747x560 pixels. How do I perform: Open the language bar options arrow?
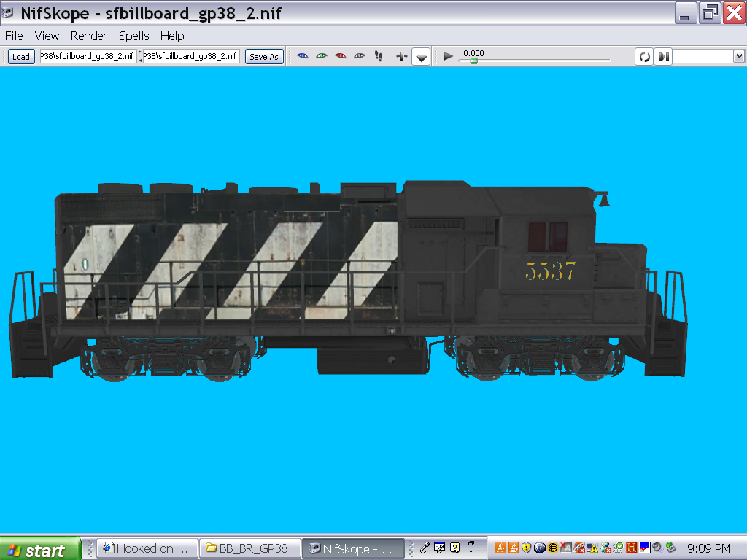471,552
